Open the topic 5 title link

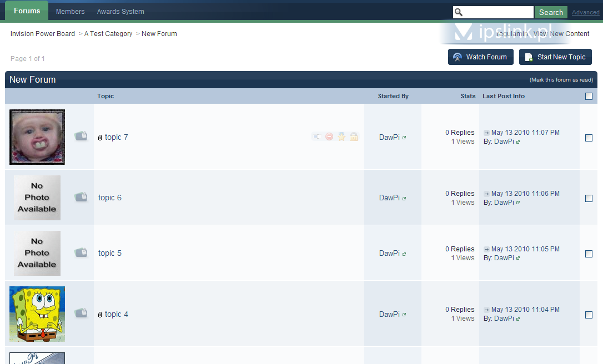pyautogui.click(x=109, y=253)
